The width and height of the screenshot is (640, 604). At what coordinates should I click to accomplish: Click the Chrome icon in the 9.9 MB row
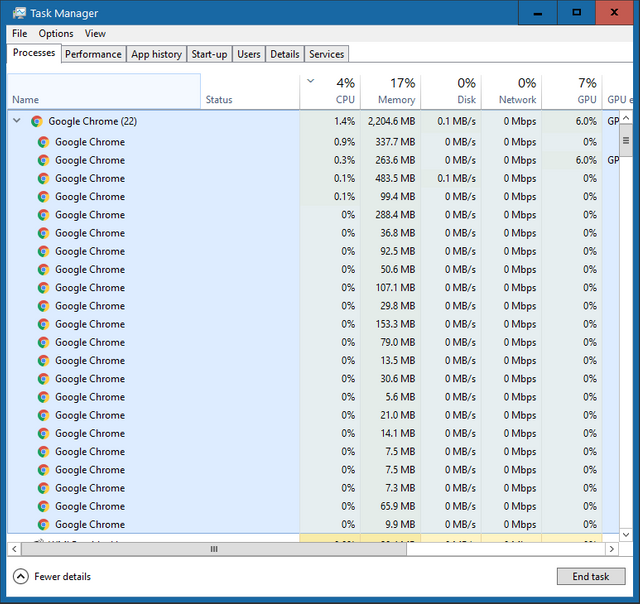[x=43, y=524]
